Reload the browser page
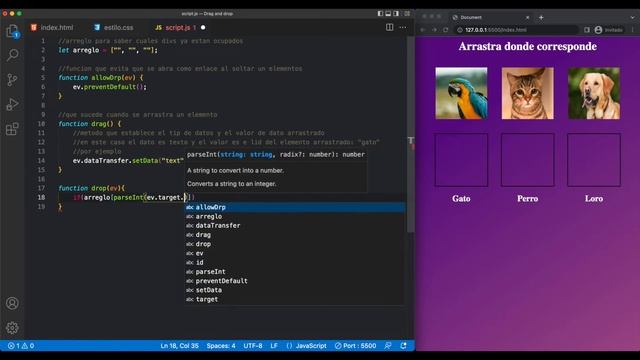 [x=446, y=30]
